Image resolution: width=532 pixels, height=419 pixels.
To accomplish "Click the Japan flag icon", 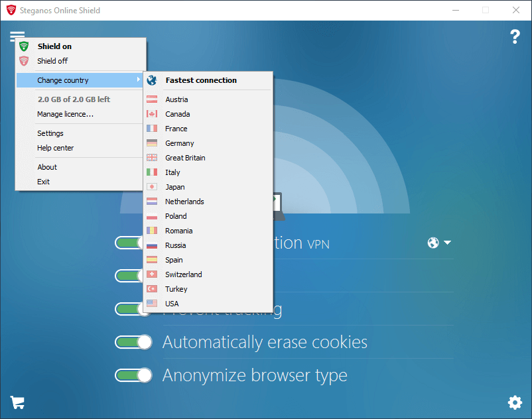I will click(x=152, y=187).
